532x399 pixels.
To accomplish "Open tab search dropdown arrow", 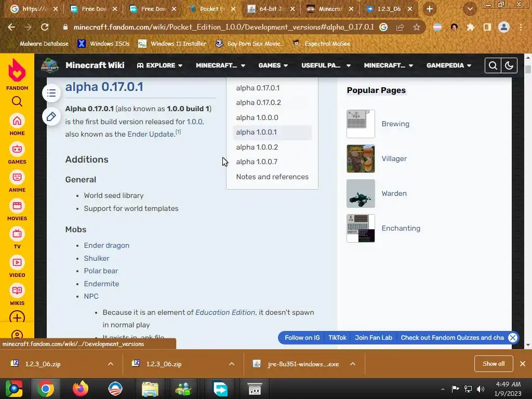I will 470,9.
